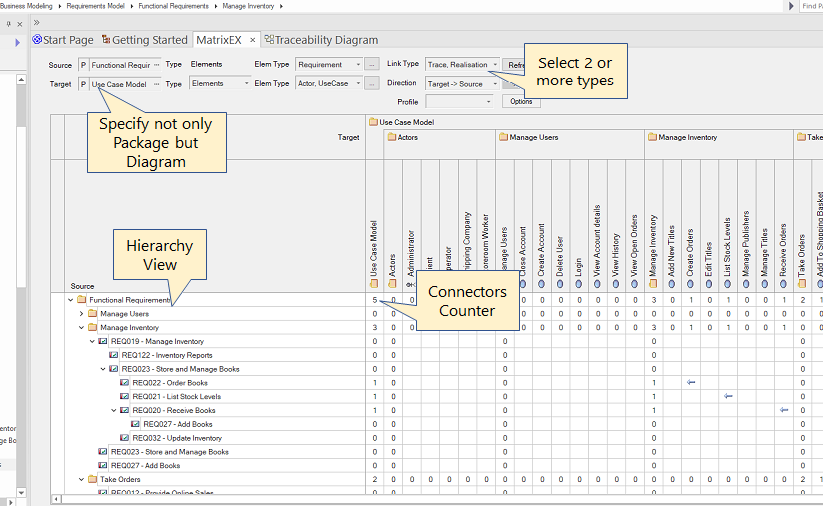Click the REQ122 Inventory Reports requirement icon
The image size is (823, 506).
click(114, 355)
